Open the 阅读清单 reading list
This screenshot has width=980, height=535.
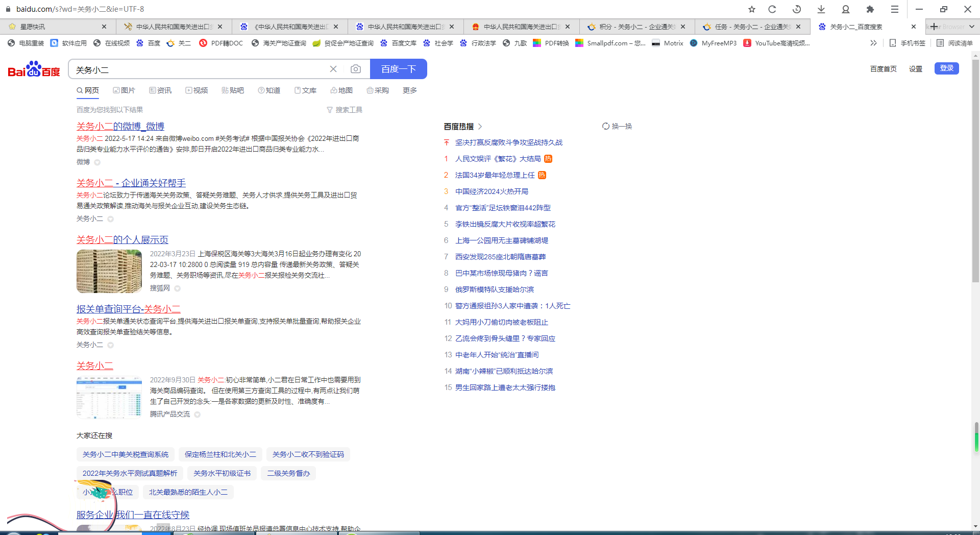point(954,43)
